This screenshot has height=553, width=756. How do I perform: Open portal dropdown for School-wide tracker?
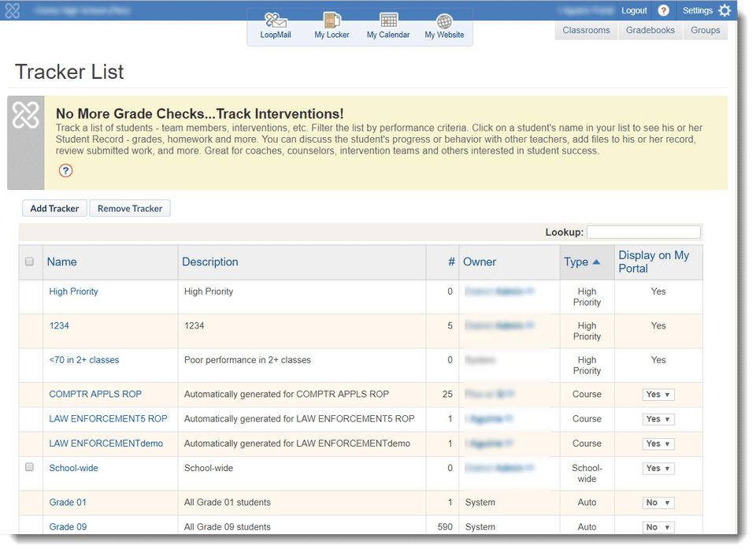[x=658, y=469]
